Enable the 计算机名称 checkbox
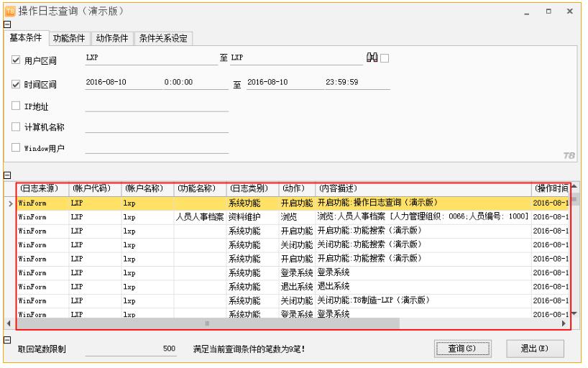This screenshot has width=588, height=368. 17,127
